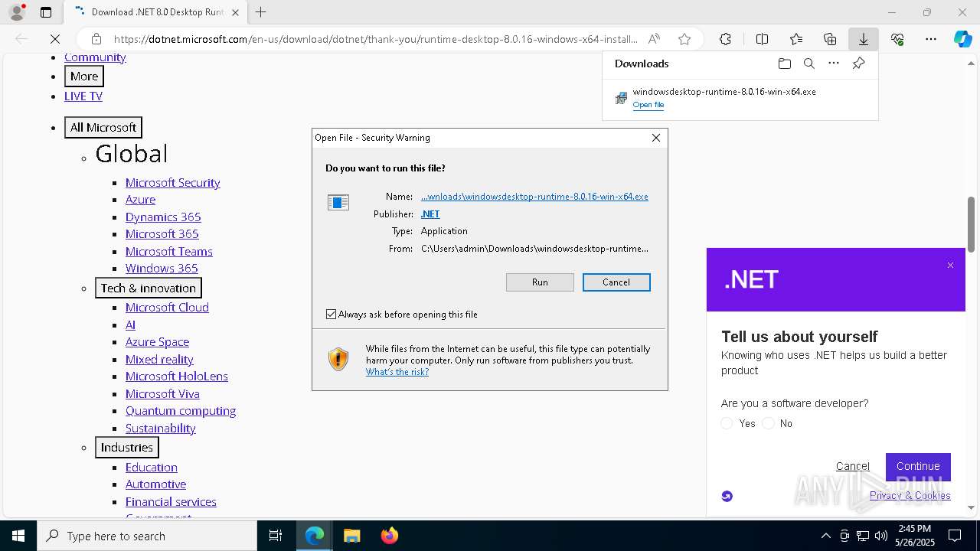This screenshot has height=551, width=980.
Task: Open the Copilot sidebar icon
Action: [x=962, y=39]
